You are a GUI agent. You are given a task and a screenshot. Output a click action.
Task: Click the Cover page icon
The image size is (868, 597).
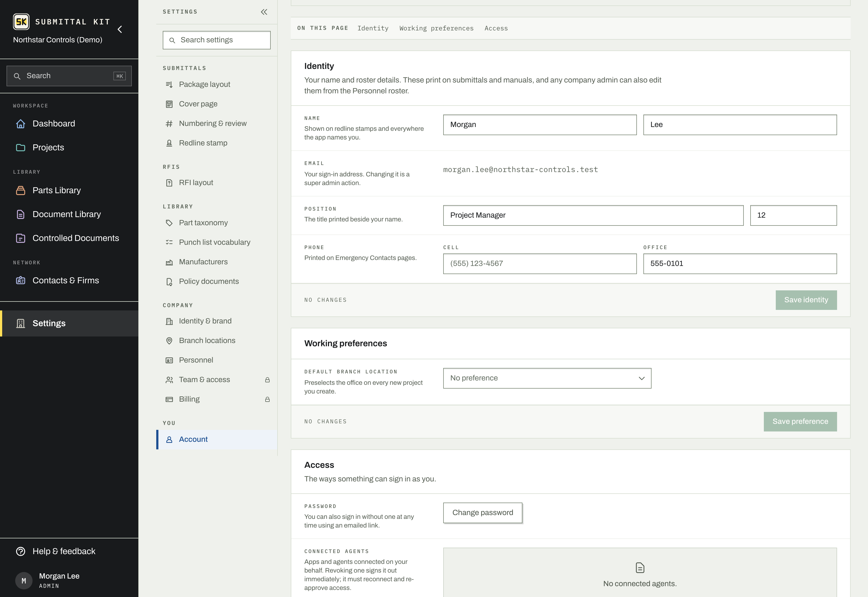point(169,104)
